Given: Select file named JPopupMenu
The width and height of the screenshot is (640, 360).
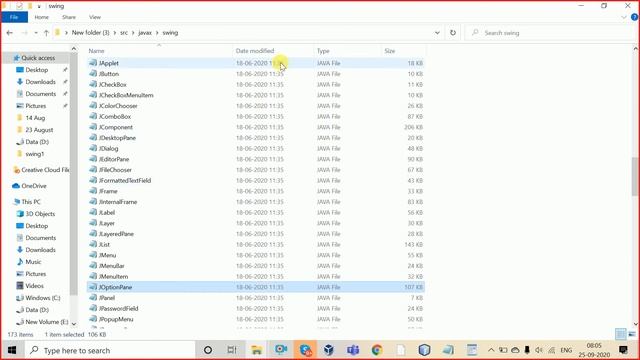Looking at the screenshot, I should 116,319.
